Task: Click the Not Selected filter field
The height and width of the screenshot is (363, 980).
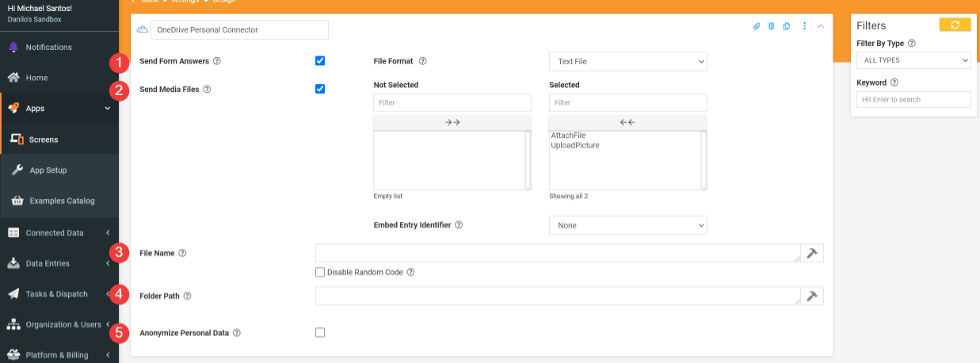Action: 452,102
